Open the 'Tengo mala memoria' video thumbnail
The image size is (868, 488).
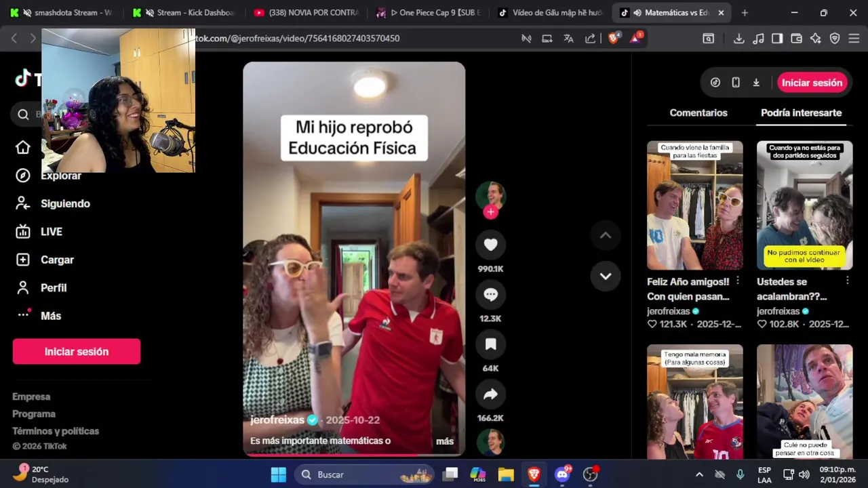(694, 402)
